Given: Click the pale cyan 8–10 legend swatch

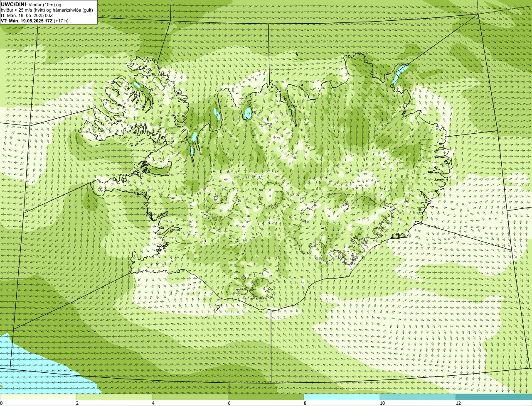Looking at the screenshot, I should coord(342,397).
